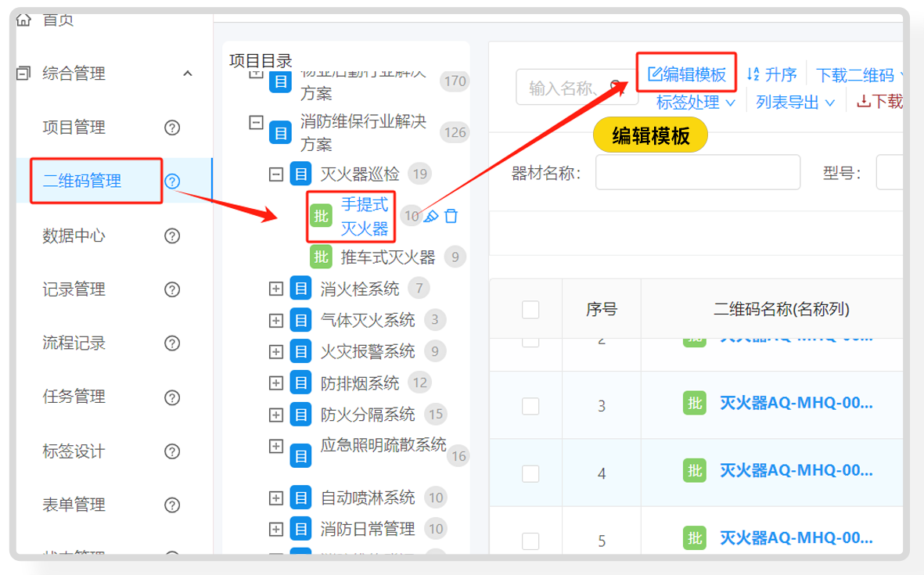924x575 pixels.
Task: Click the home icon beside 首页
Action: 23,20
